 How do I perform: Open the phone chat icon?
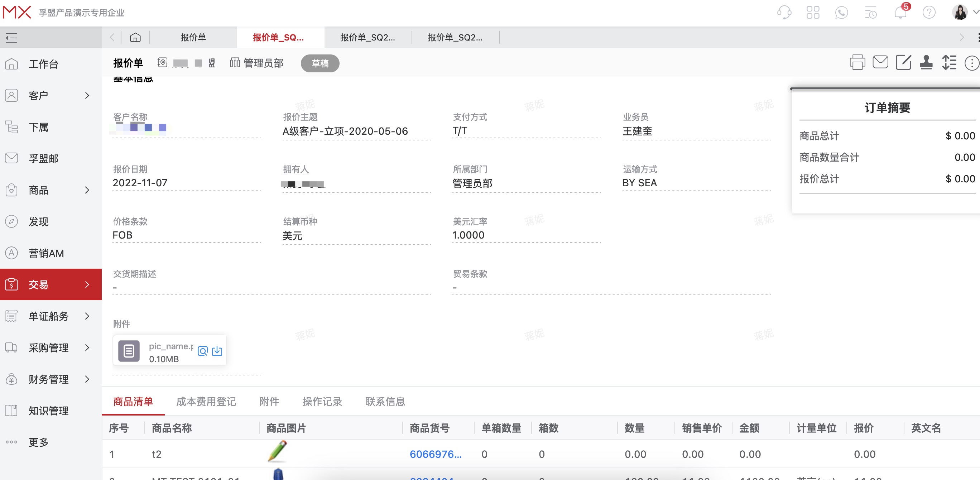click(x=841, y=12)
